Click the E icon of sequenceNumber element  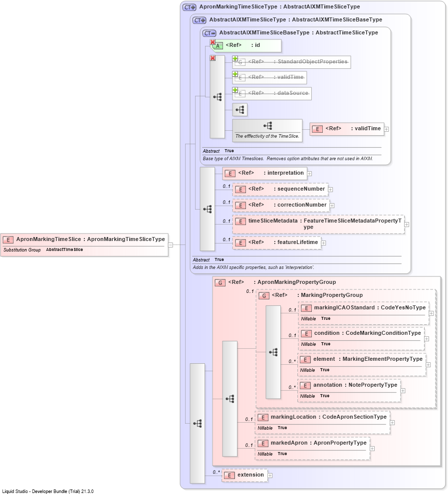[x=240, y=190]
